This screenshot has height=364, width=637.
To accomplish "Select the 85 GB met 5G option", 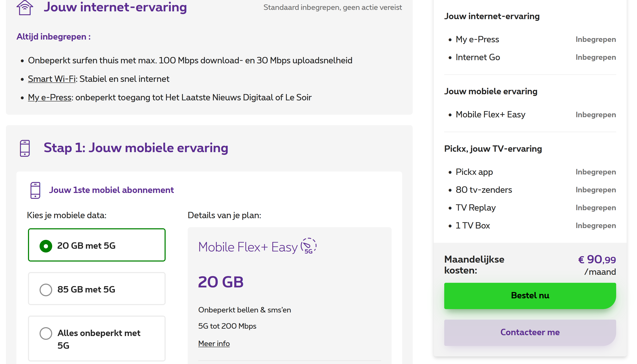I will coord(97,289).
